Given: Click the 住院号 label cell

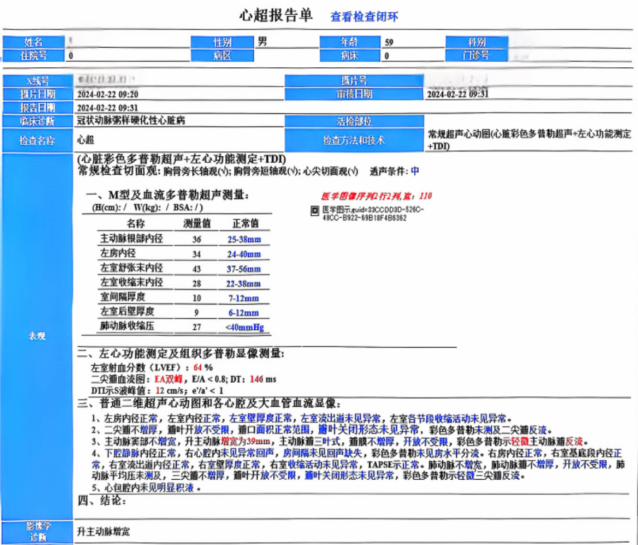Looking at the screenshot, I should point(33,55).
